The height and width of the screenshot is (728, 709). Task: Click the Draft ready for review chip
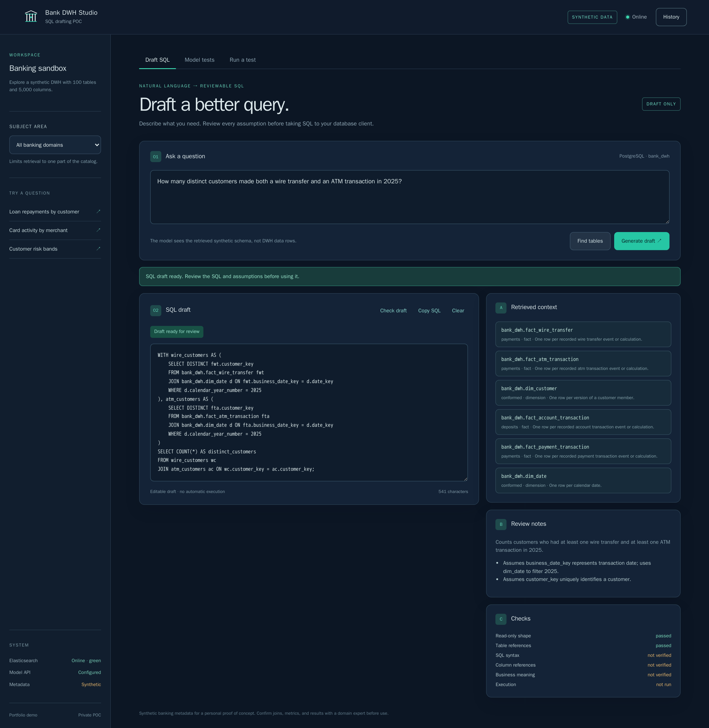pyautogui.click(x=176, y=332)
